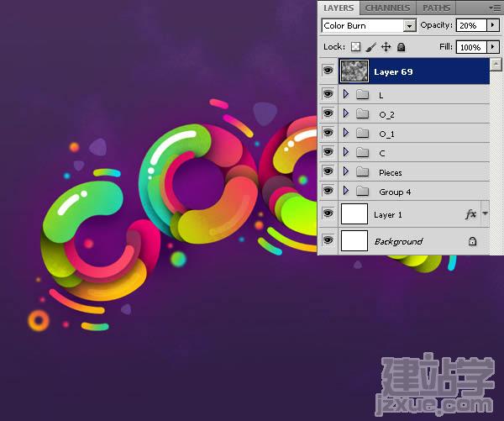Hide Layer 1 using its eye
Image resolution: width=504 pixels, height=421 pixels.
click(x=328, y=213)
